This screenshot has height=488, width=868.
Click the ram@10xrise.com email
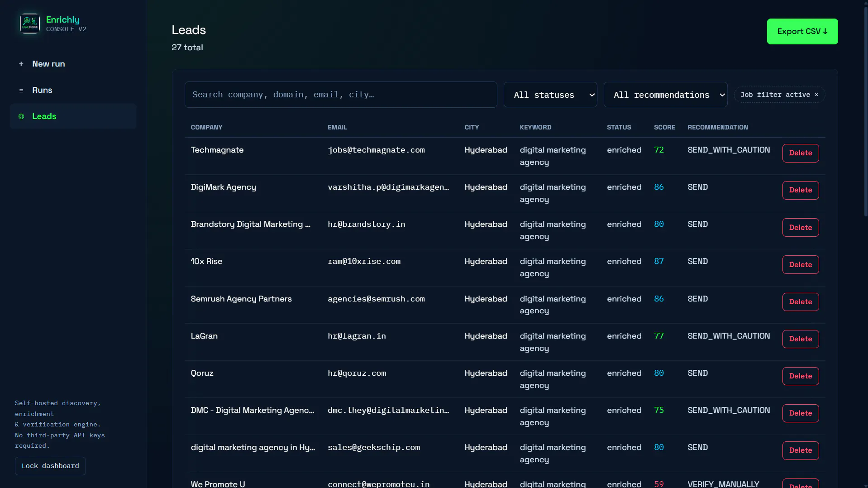click(x=364, y=261)
